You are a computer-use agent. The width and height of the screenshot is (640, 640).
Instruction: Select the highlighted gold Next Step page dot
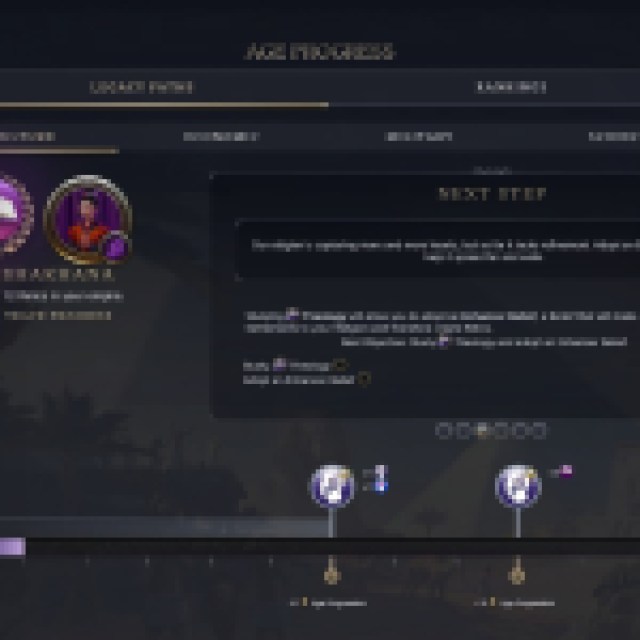point(483,431)
